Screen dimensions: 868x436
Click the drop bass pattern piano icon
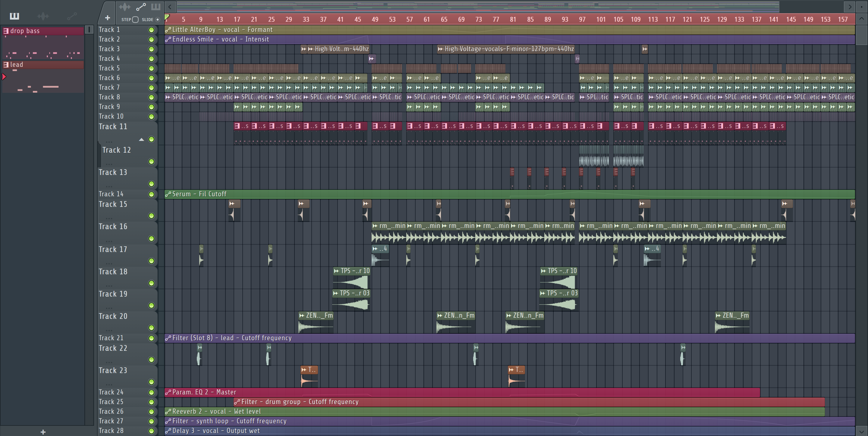pos(6,31)
